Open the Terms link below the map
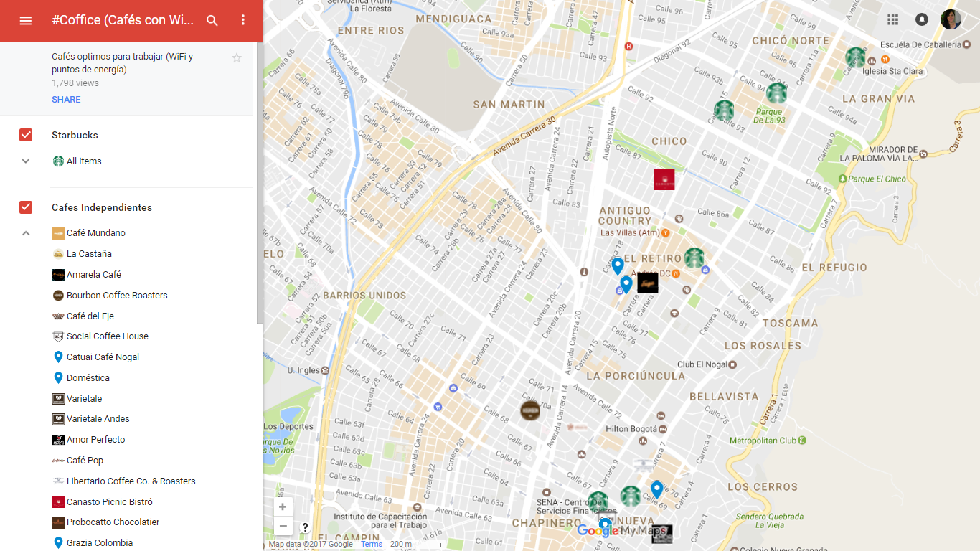 pyautogui.click(x=372, y=545)
